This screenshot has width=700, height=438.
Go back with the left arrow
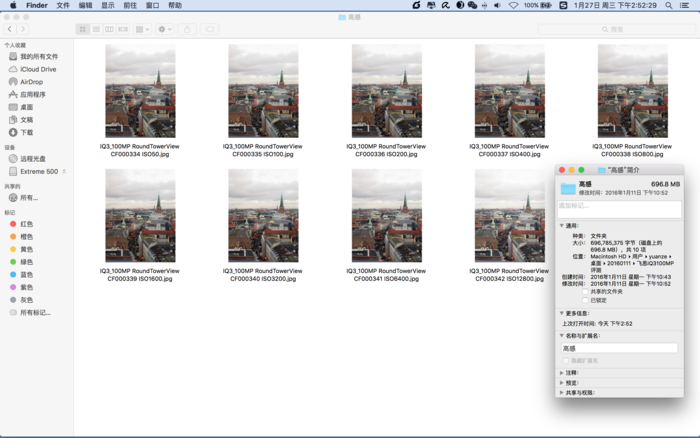click(11, 29)
